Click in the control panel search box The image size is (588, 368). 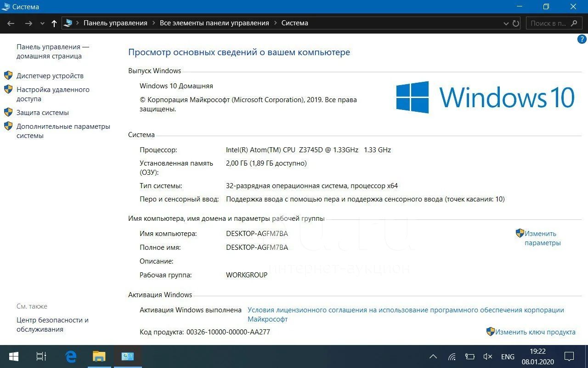(549, 23)
